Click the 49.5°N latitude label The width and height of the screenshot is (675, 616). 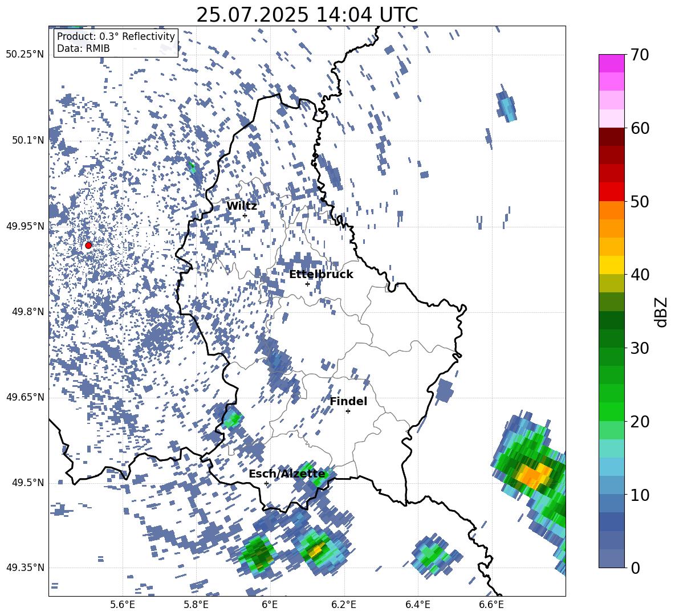click(x=28, y=483)
